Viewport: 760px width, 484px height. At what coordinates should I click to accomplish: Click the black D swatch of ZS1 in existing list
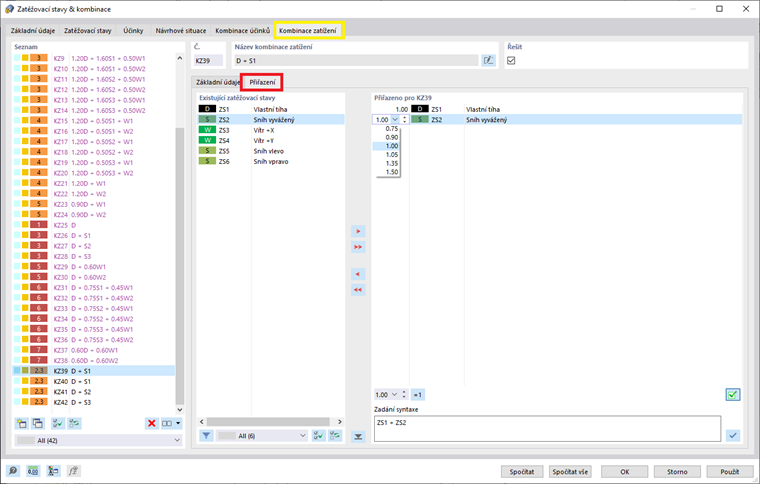coord(207,109)
